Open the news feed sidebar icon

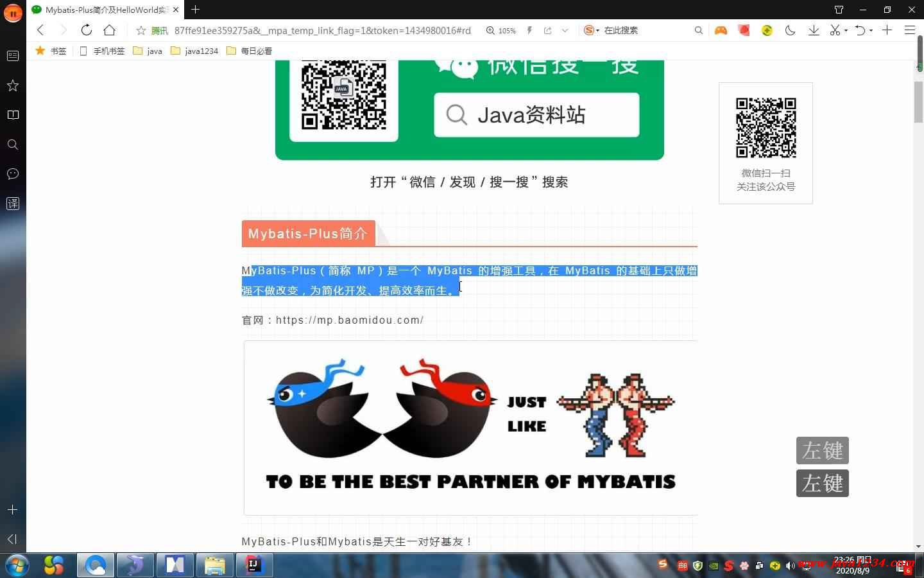pos(13,56)
